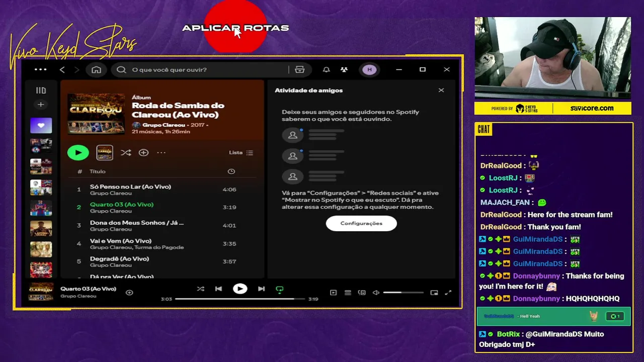Select track Só Penso no Lar (Ao Vivo)

pyautogui.click(x=130, y=187)
